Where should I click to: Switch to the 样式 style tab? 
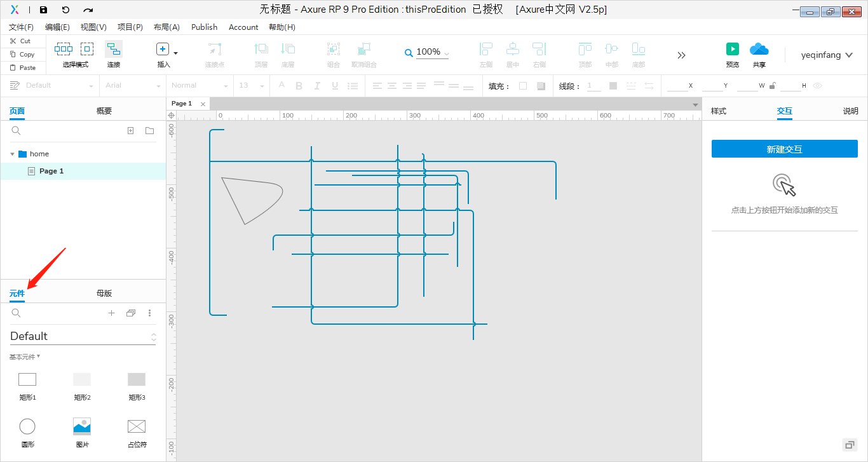(x=719, y=111)
